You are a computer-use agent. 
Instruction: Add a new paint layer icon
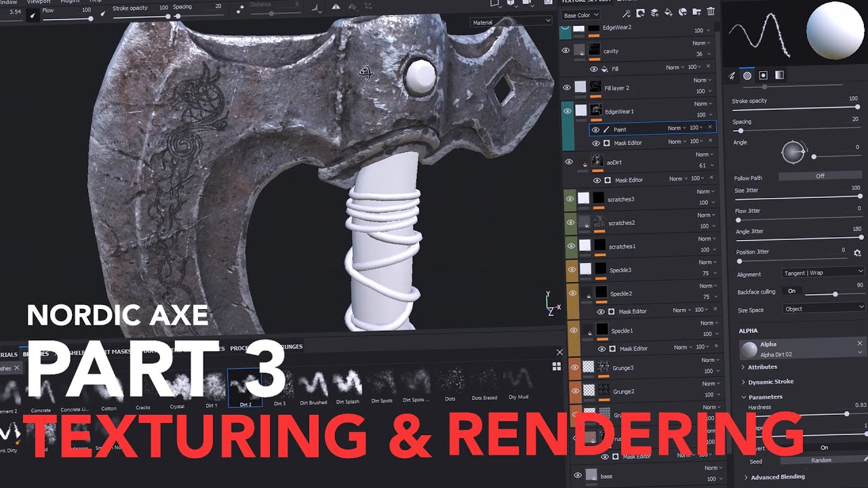click(x=656, y=12)
